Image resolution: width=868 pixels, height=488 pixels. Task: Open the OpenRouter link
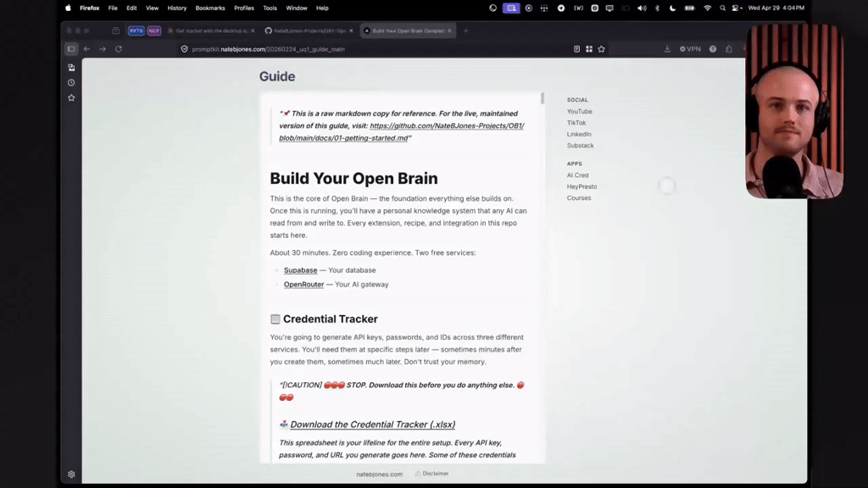pyautogui.click(x=304, y=285)
